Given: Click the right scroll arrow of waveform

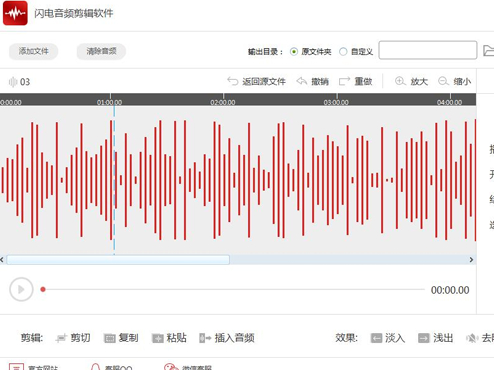Looking at the screenshot, I should pos(471,260).
